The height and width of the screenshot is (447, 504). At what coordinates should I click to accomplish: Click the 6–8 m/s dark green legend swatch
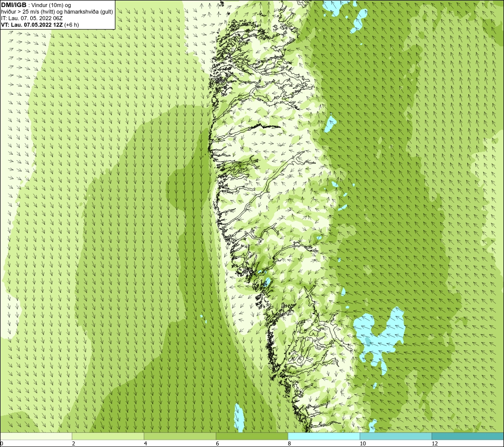pos(252,436)
